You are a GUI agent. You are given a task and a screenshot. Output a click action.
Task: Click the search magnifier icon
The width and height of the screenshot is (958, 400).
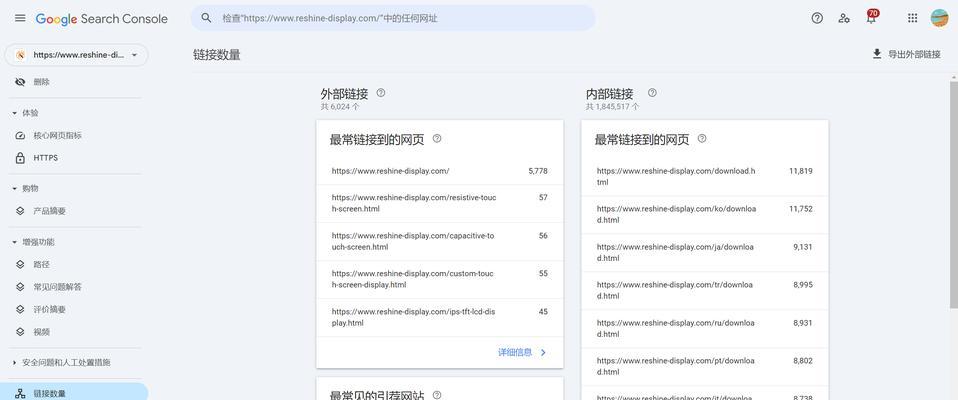point(207,18)
